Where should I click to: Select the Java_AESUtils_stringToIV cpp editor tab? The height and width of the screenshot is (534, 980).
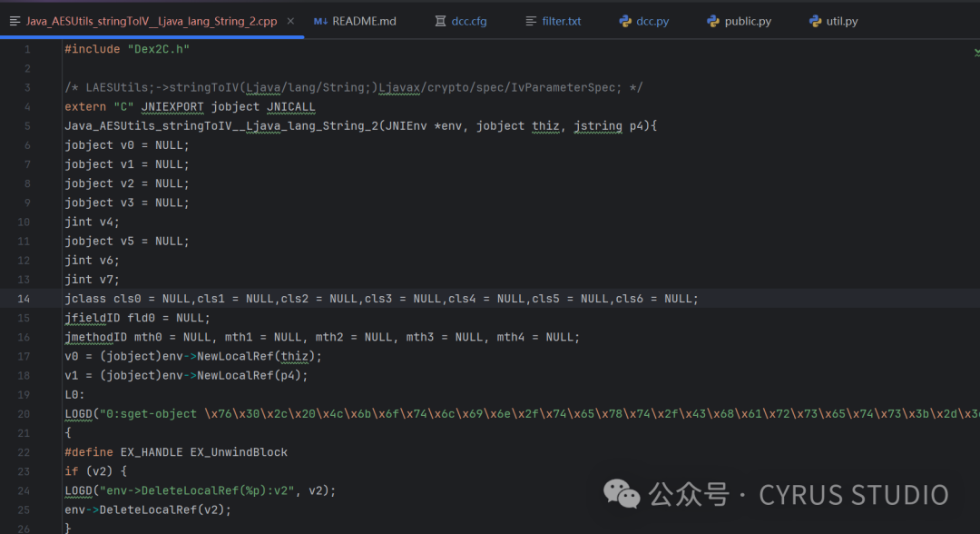(x=152, y=21)
